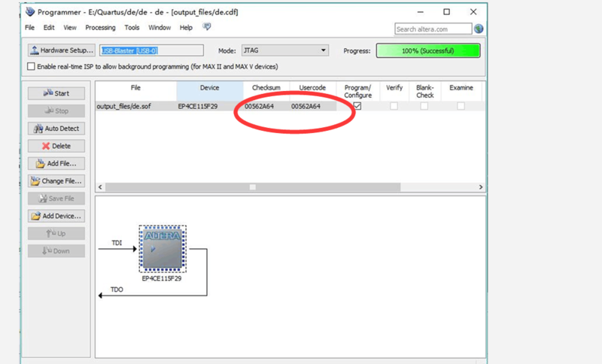Open Hardware Setup

coord(60,50)
